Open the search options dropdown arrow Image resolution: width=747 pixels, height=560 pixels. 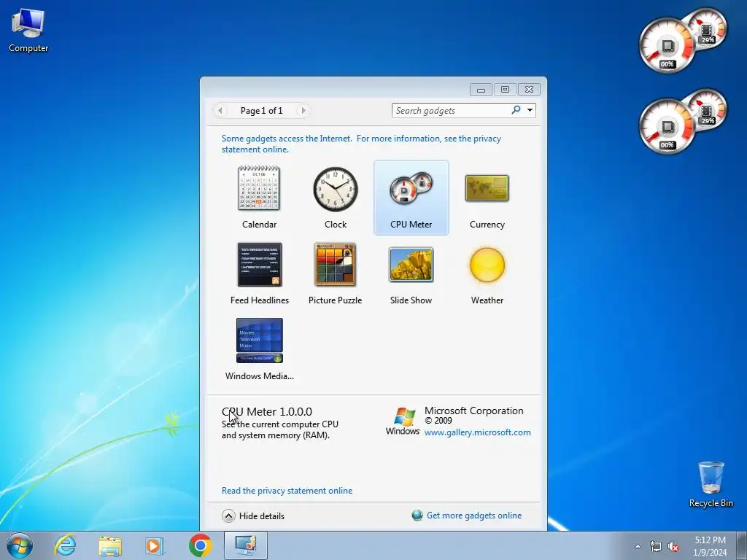(x=530, y=110)
